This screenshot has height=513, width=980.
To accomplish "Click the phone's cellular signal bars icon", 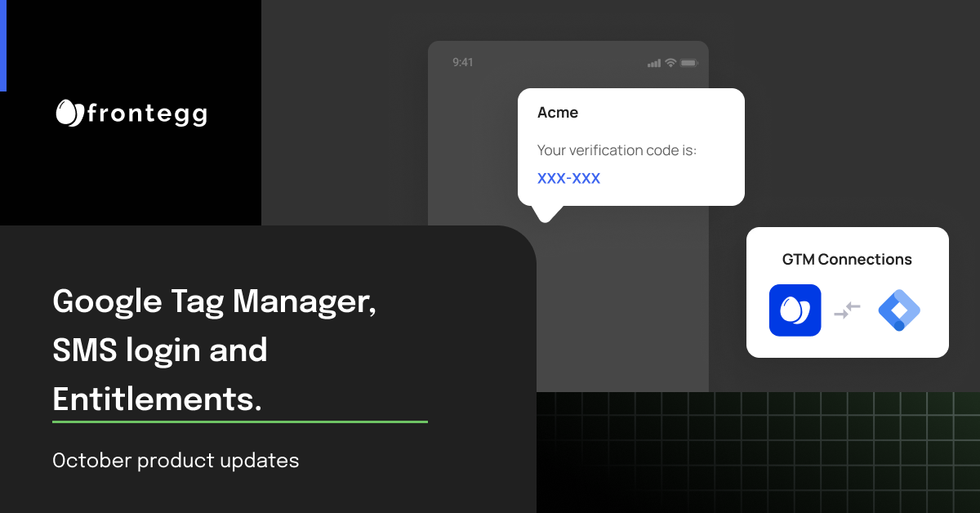I will 654,63.
